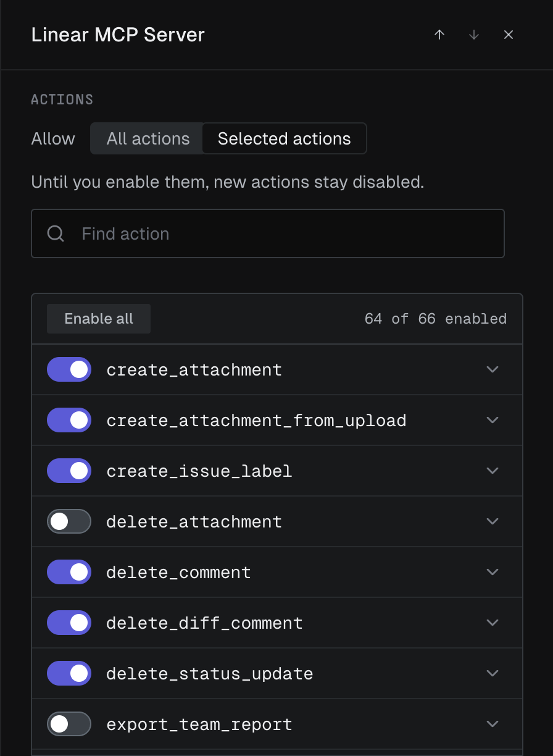Turn off the delete_diff_comment toggle

click(x=69, y=623)
